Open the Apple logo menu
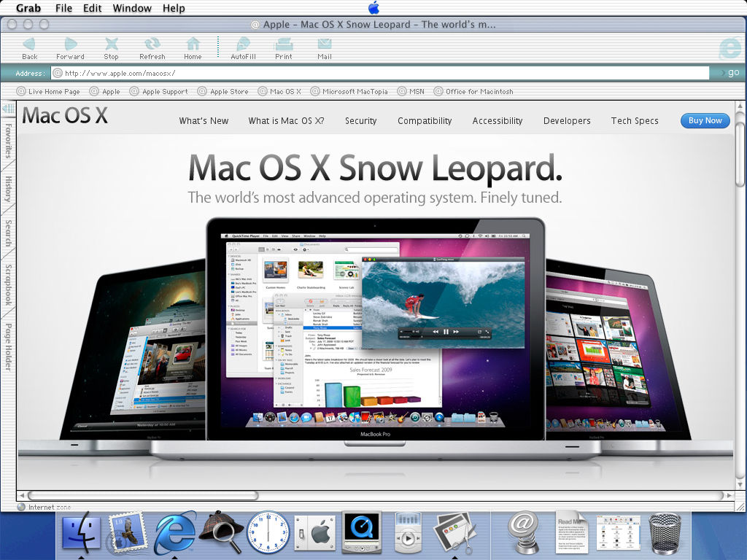This screenshot has height=560, width=747. coord(374,7)
